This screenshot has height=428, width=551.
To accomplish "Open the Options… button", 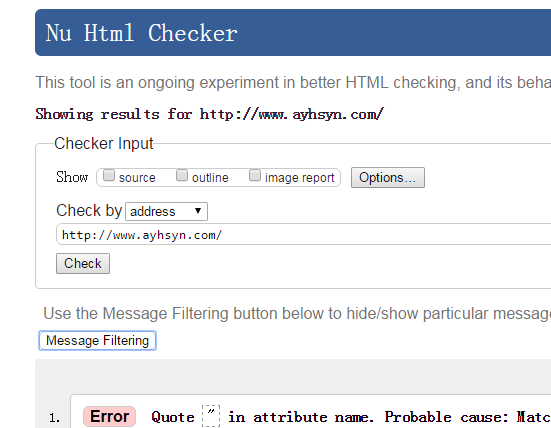I will point(388,177).
